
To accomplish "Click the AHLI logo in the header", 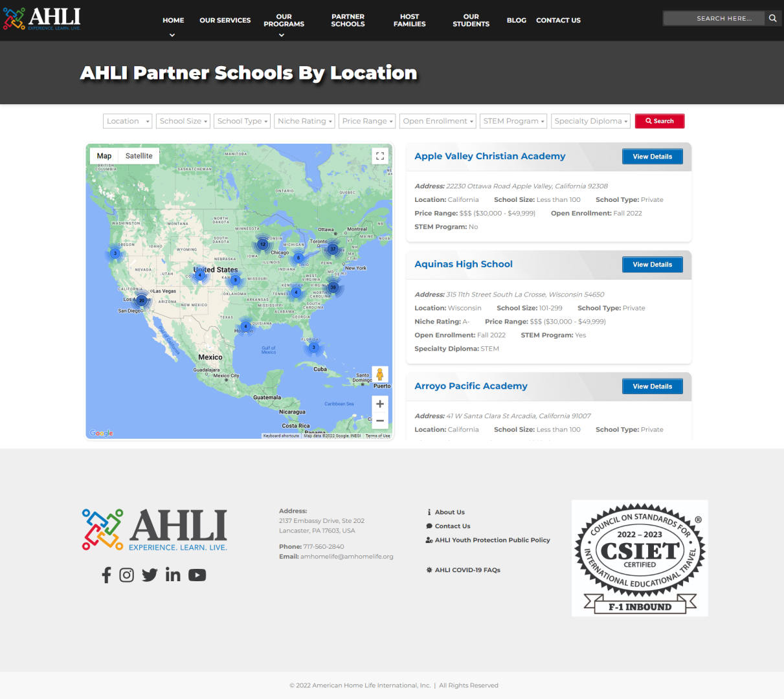I will point(42,19).
